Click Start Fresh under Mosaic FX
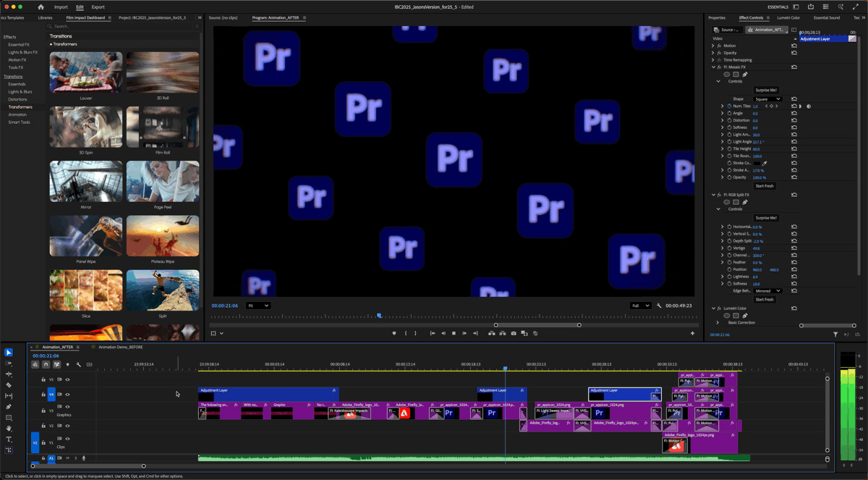Screen dimensions: 868x480 (x=765, y=186)
